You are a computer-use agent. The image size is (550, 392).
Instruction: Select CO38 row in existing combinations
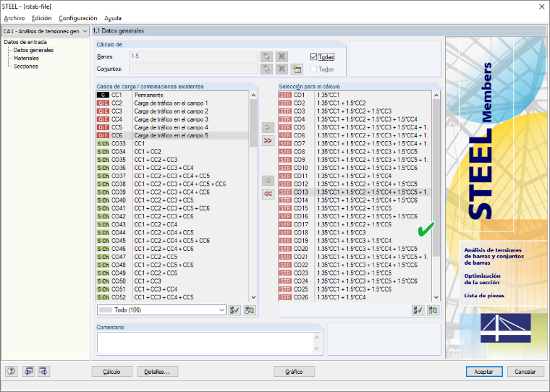click(172, 184)
